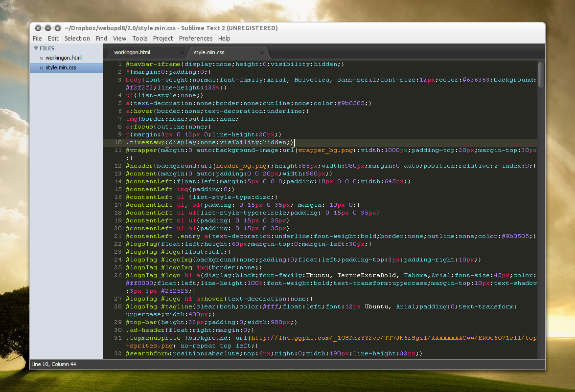Close style.min.css from the sidebar open files

click(41, 68)
